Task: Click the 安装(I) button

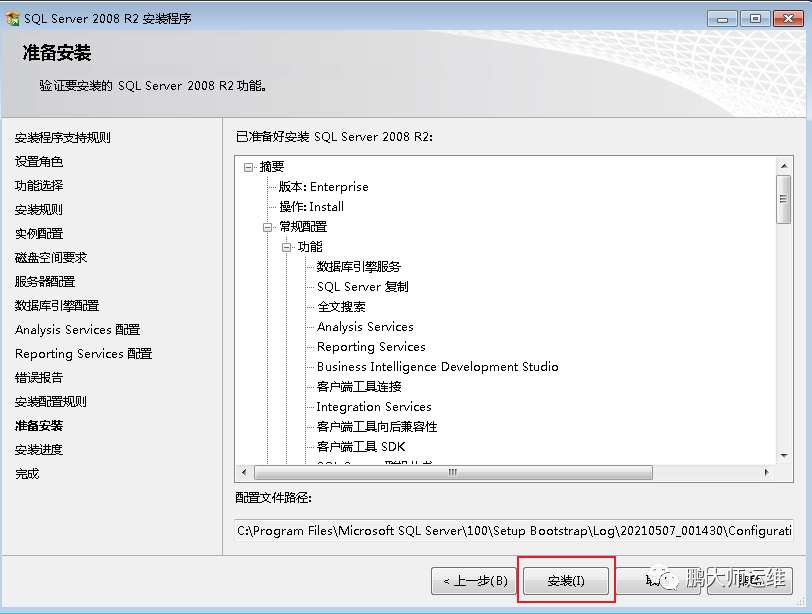Action: 566,581
